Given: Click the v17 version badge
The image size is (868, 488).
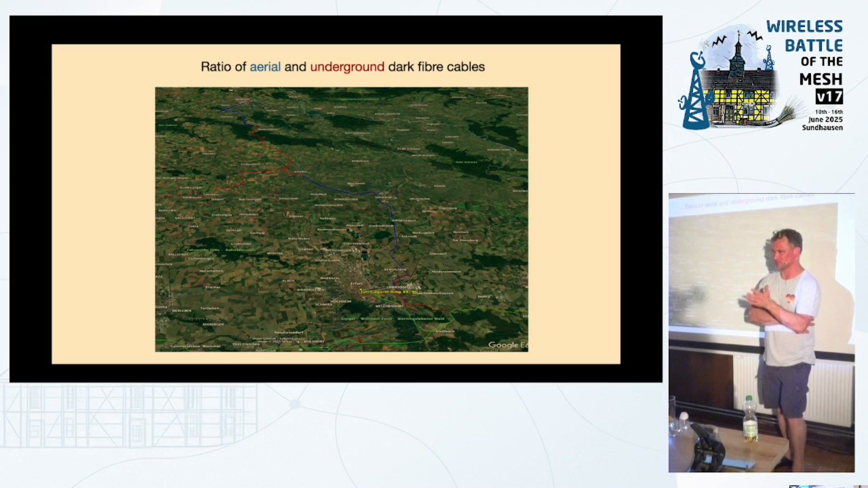Looking at the screenshot, I should tap(829, 96).
